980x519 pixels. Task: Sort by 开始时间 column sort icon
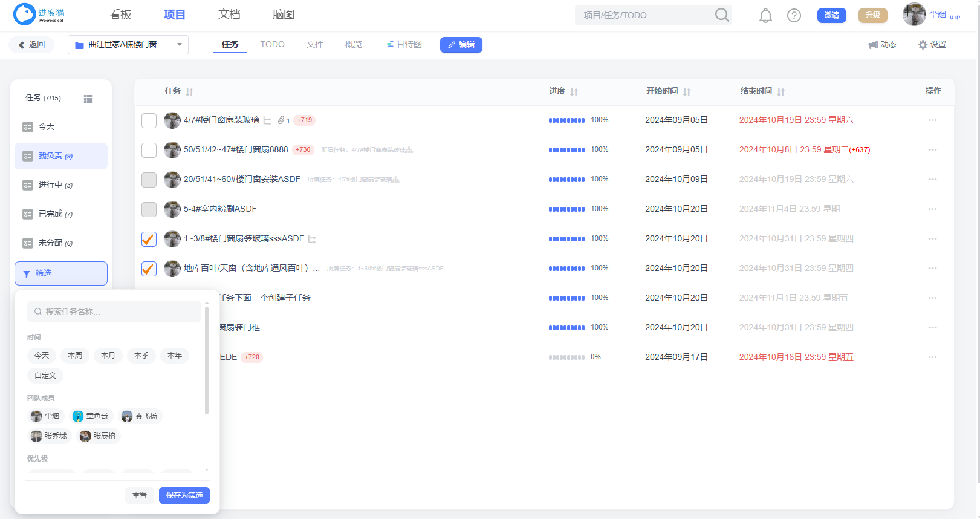click(687, 92)
